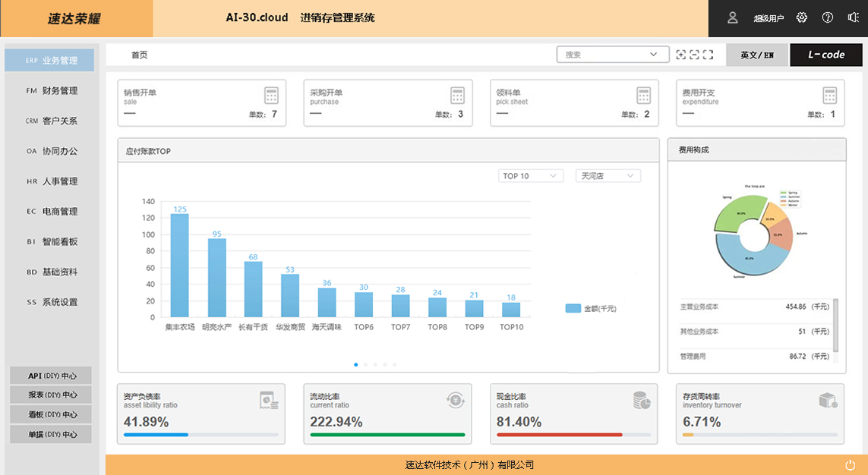868x475 pixels.
Task: Mute sound using the speaker icon
Action: click(x=853, y=17)
